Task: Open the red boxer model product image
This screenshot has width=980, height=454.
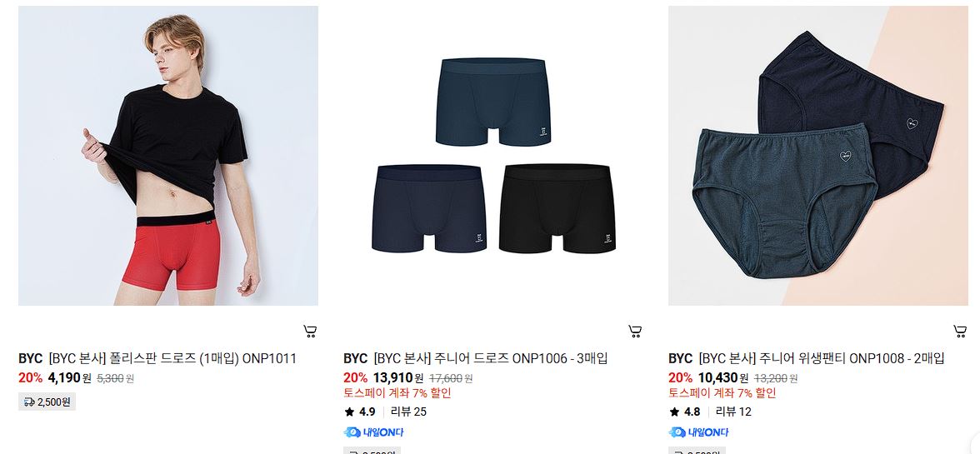Action: click(168, 156)
